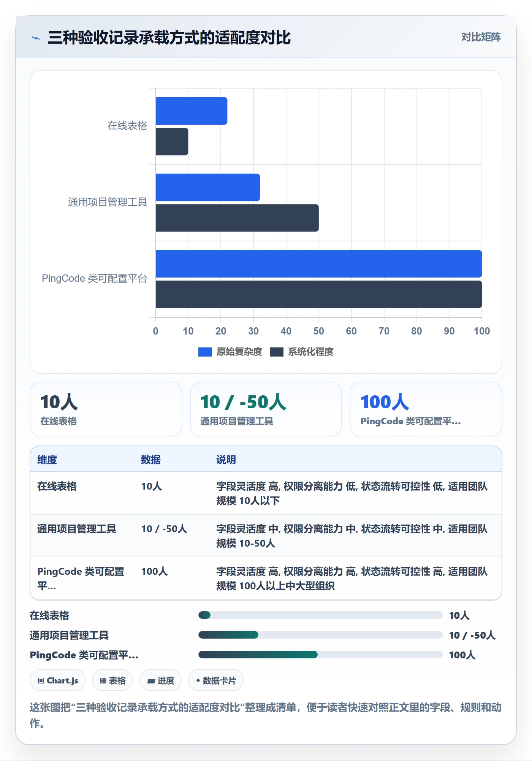Click the blue bar for 在线表格
This screenshot has width=532, height=761.
(x=192, y=111)
